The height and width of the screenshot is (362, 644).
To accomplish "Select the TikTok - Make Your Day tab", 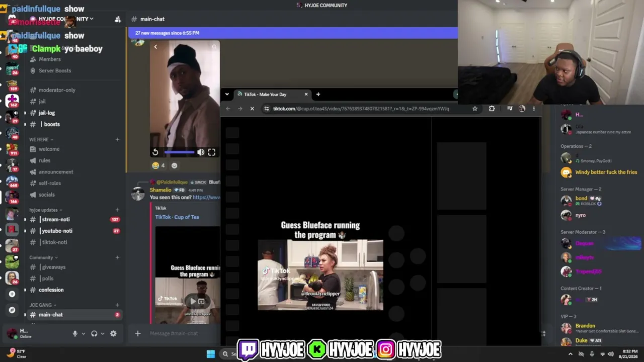I will click(271, 95).
